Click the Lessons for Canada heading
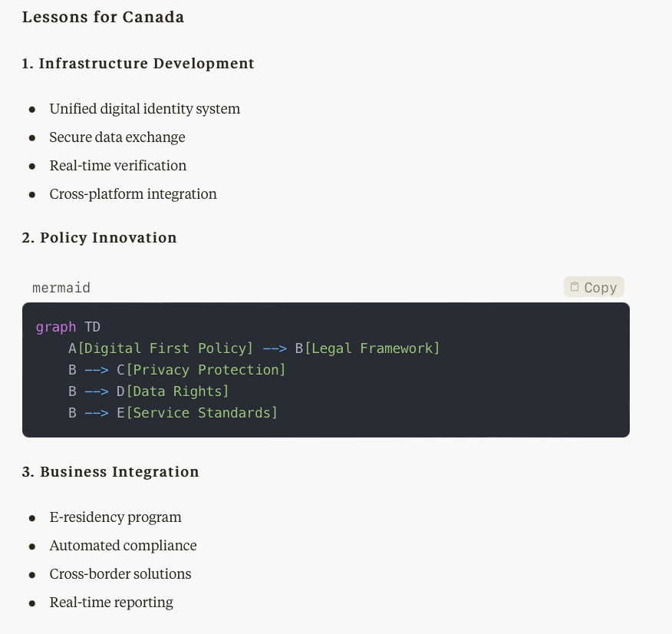The image size is (672, 634). pos(103,17)
